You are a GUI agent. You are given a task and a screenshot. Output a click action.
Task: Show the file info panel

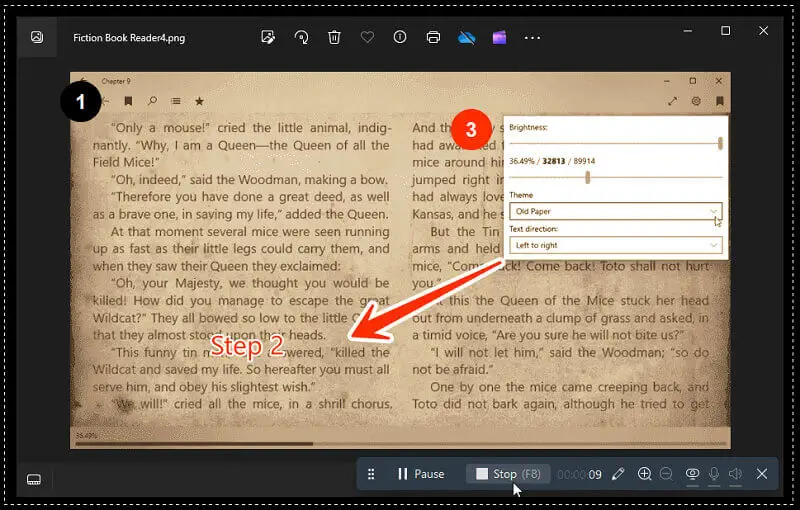[400, 37]
